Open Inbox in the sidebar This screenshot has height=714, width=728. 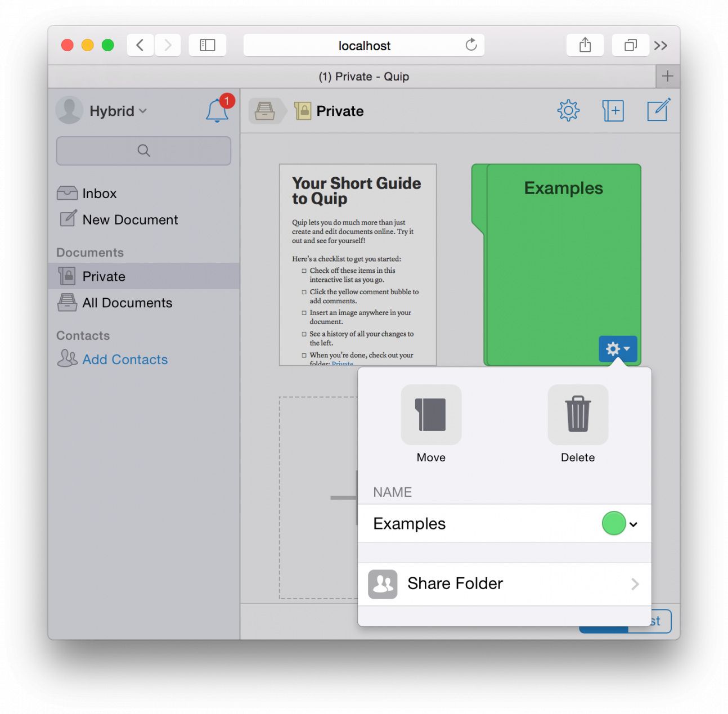tap(99, 194)
